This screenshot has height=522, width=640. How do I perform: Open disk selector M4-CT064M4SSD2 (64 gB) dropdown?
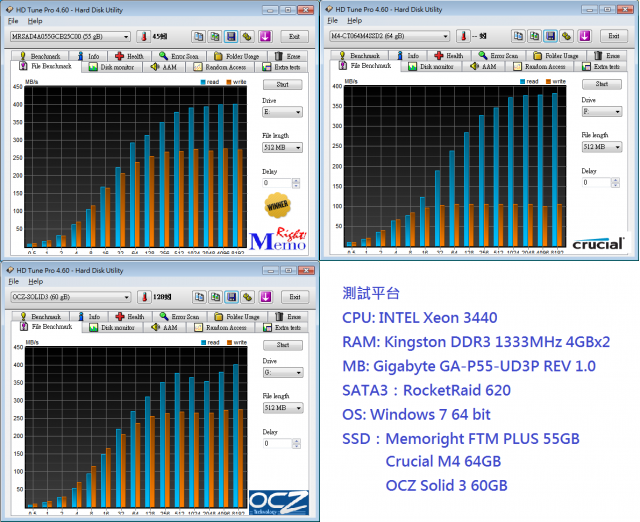[x=390, y=36]
